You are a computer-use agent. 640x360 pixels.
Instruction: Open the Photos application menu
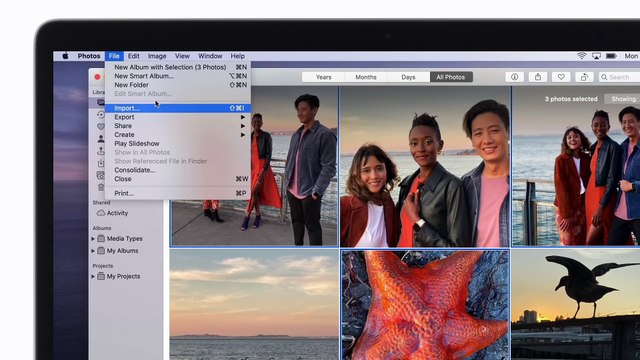click(89, 56)
